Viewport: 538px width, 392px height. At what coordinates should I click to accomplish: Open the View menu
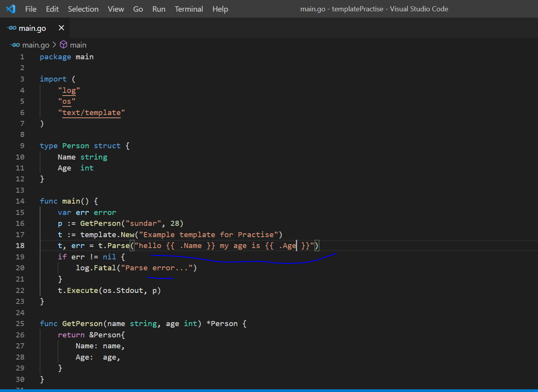tap(116, 9)
